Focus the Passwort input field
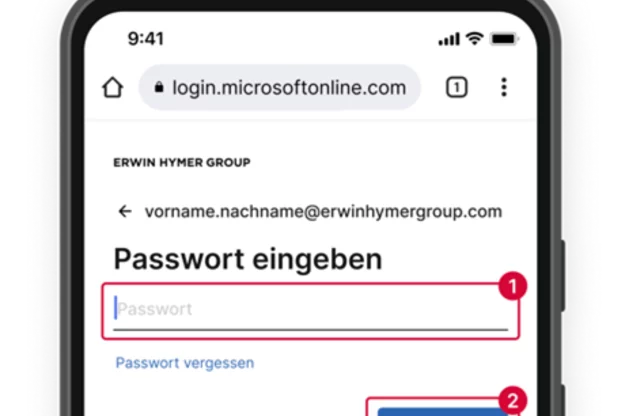The height and width of the screenshot is (416, 625). tap(311, 311)
